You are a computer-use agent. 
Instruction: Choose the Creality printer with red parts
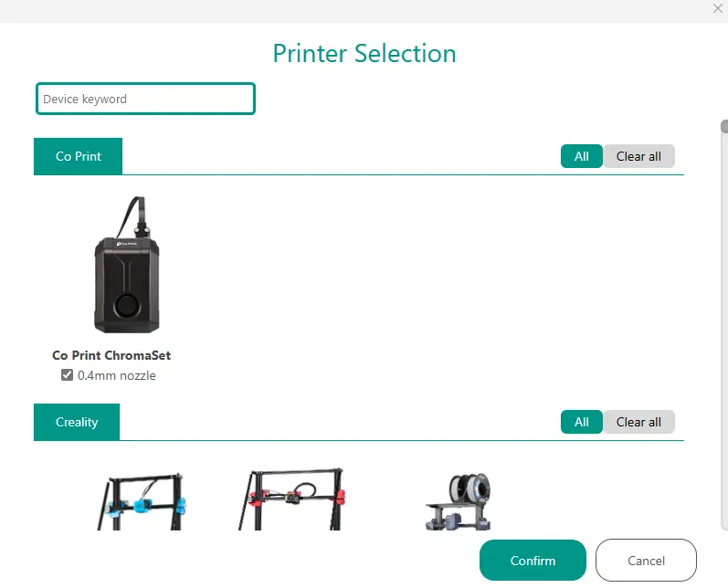(291, 499)
